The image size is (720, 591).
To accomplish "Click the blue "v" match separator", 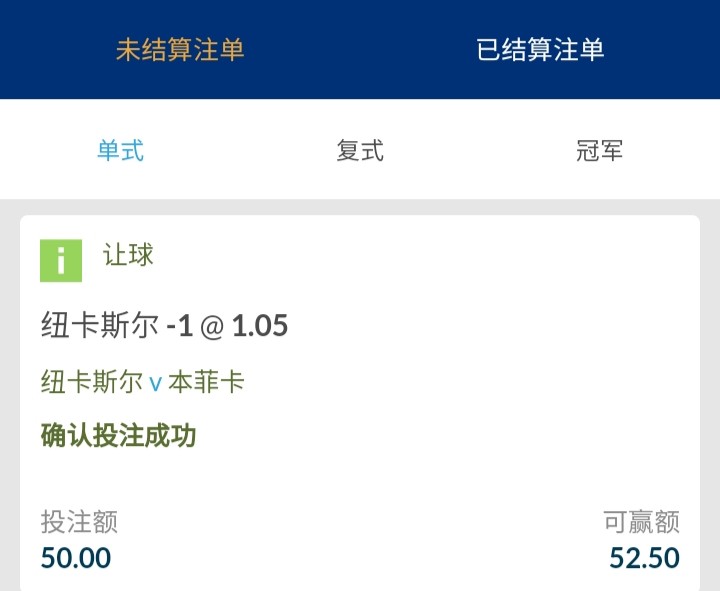I will (x=155, y=383).
